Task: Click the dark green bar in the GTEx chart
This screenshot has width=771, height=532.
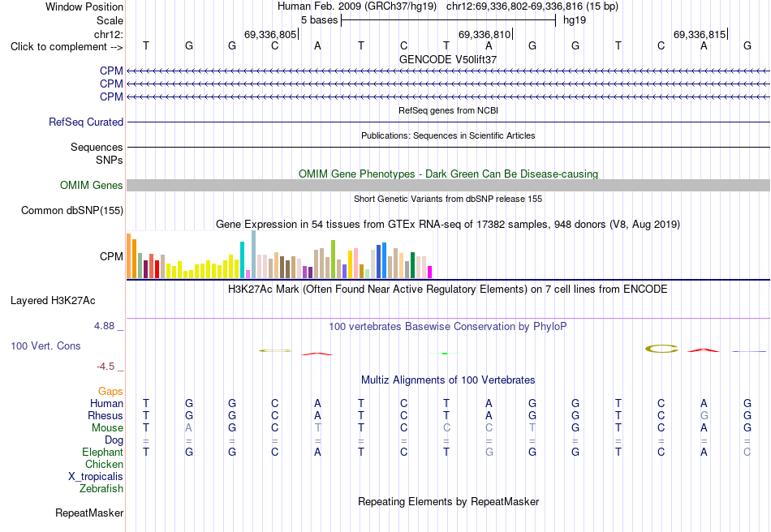Action: [412, 265]
